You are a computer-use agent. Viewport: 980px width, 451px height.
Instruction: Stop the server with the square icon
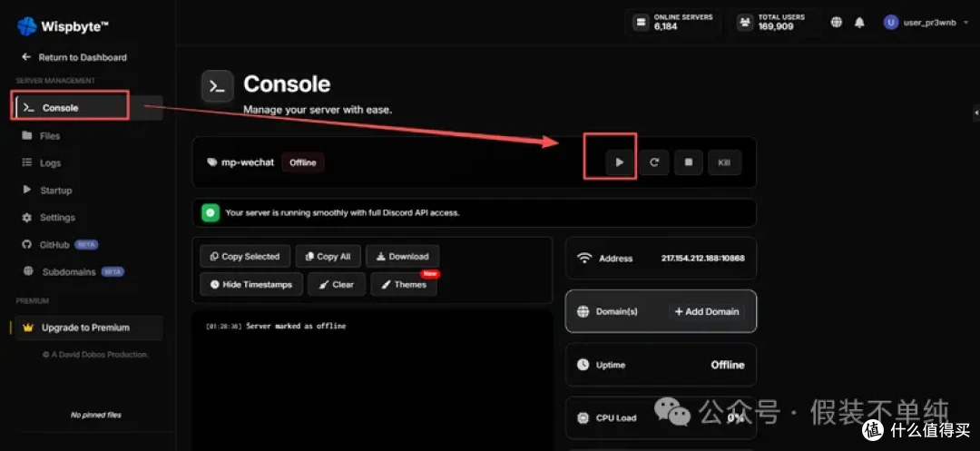pyautogui.click(x=688, y=162)
